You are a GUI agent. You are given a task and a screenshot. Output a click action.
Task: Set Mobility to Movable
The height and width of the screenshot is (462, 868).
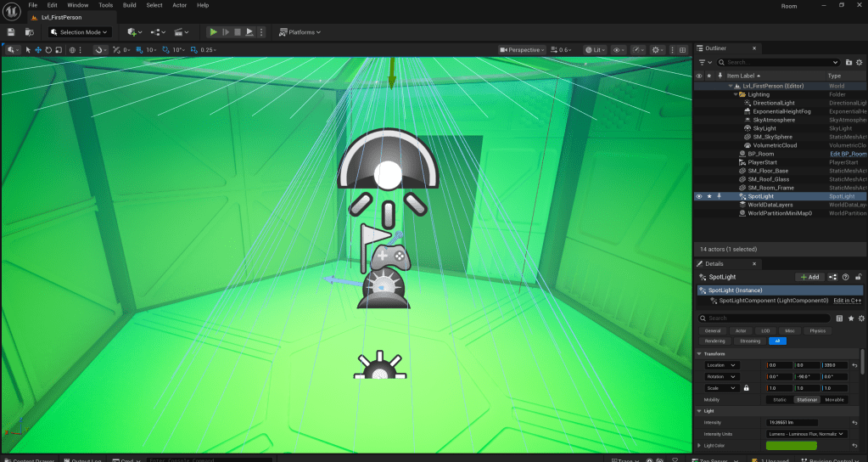[x=834, y=399]
